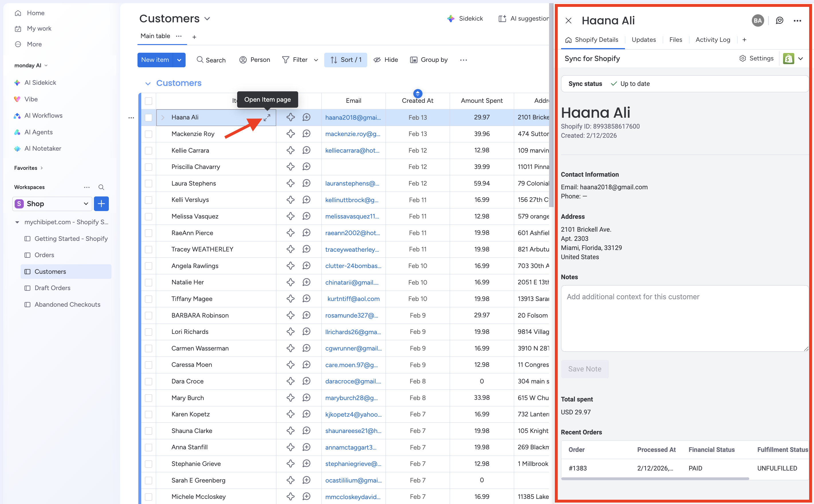Collapse the Customers group chevron
814x504 pixels.
pyautogui.click(x=148, y=83)
